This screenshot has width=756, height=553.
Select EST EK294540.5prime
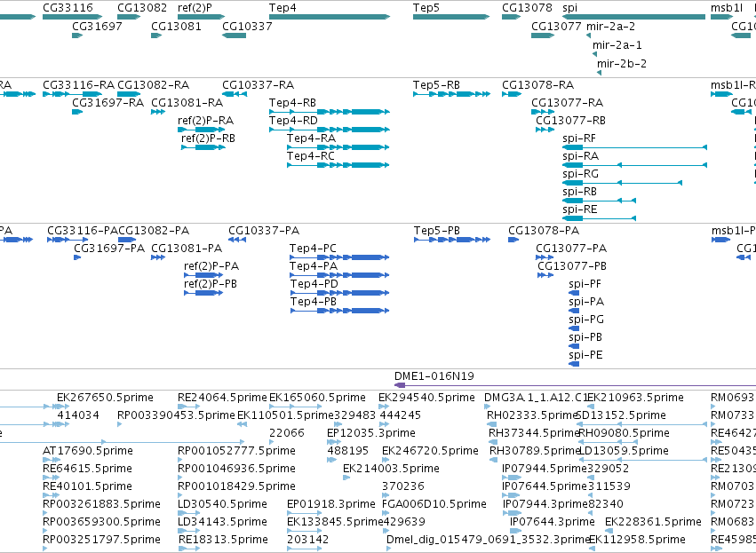click(426, 398)
